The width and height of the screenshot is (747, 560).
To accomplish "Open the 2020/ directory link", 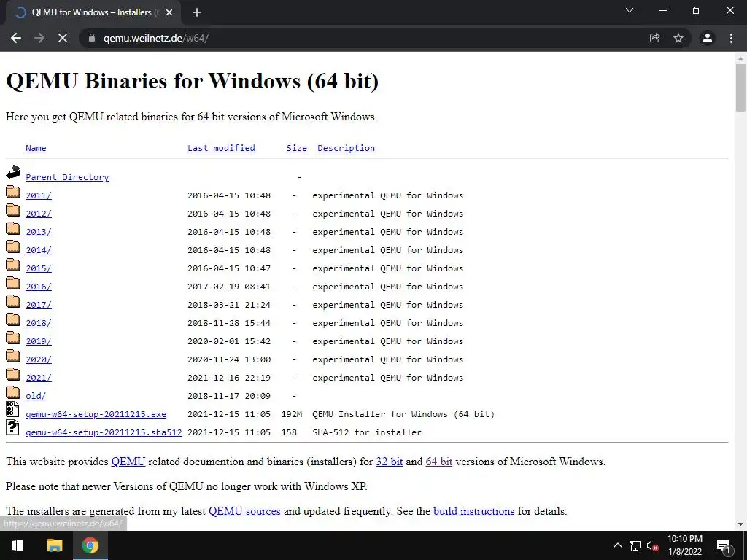I will tap(39, 359).
